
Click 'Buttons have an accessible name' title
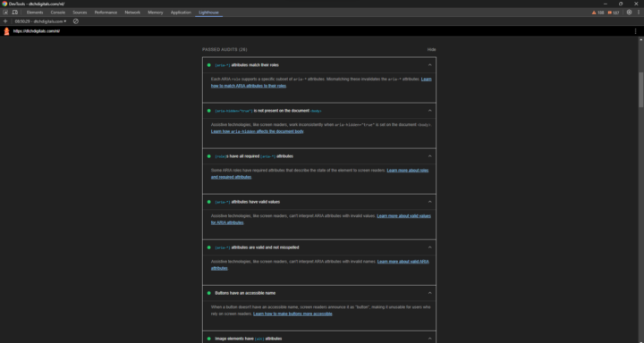coord(245,293)
